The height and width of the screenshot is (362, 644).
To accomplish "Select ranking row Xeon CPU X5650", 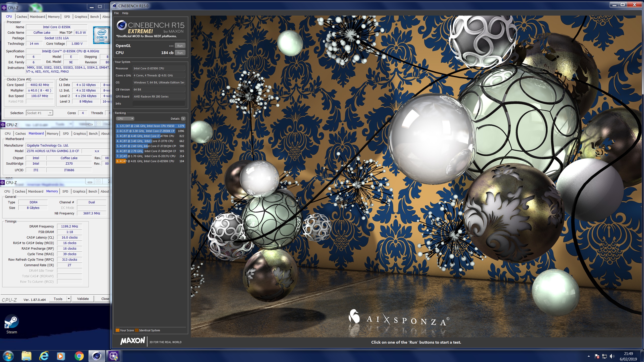I will tap(150, 126).
